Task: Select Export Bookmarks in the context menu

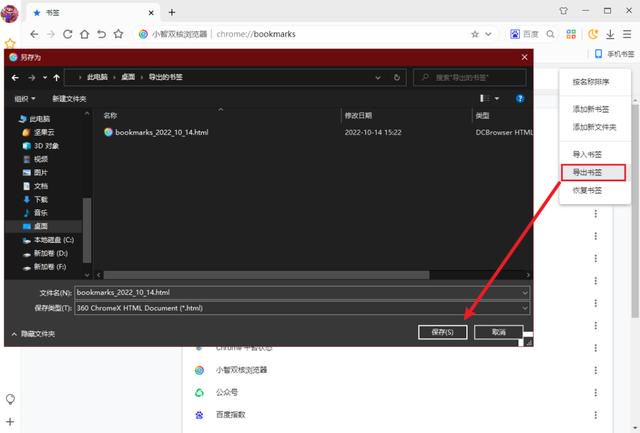Action: [x=593, y=172]
